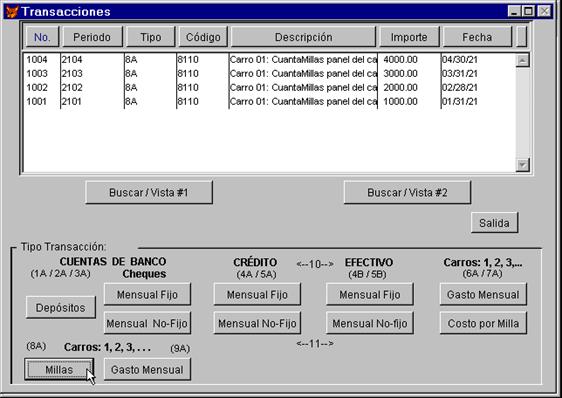The width and height of the screenshot is (562, 398).
Task: Click the list scrollbar down arrow
Action: coord(523,165)
